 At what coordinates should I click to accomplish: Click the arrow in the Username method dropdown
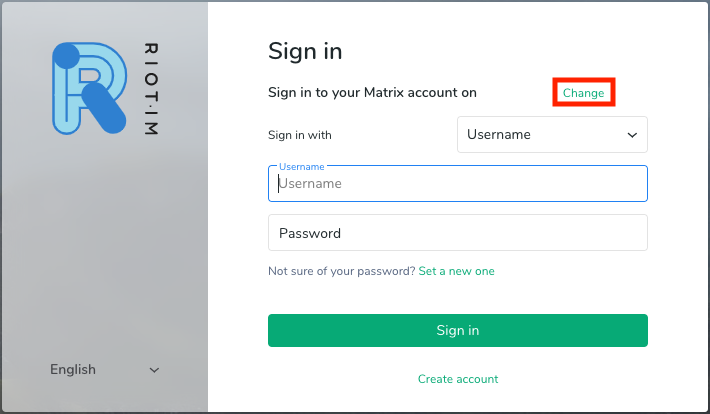point(632,134)
